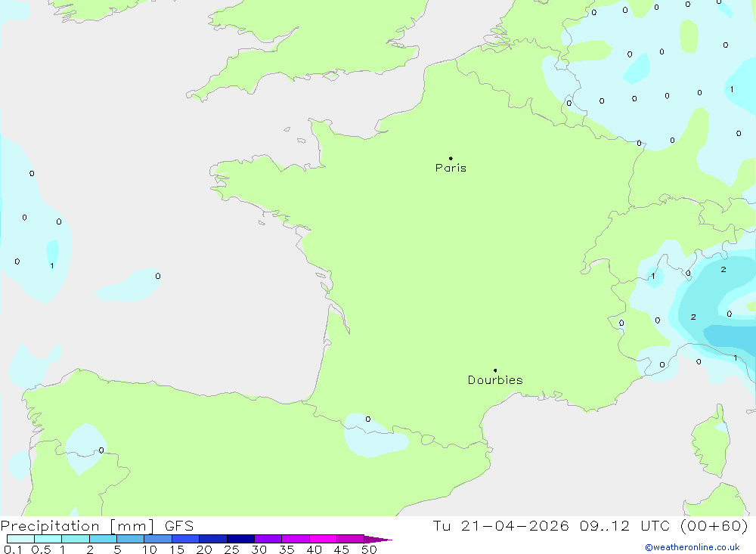Click the 'Precipitation [mm]' title text
This screenshot has height=554, width=756.
(x=77, y=526)
